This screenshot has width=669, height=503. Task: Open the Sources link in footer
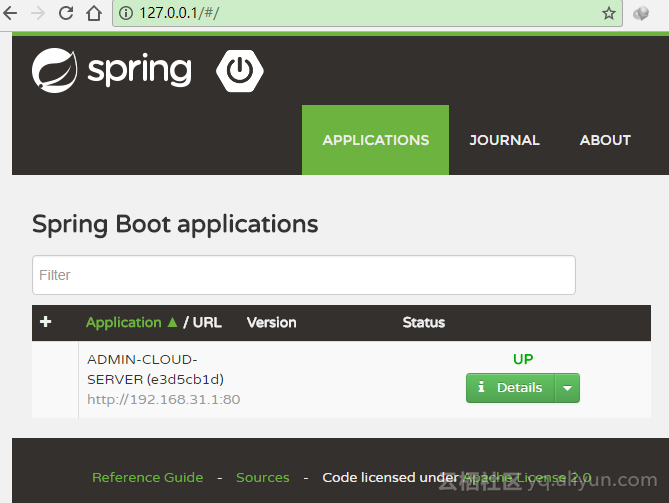[x=263, y=477]
